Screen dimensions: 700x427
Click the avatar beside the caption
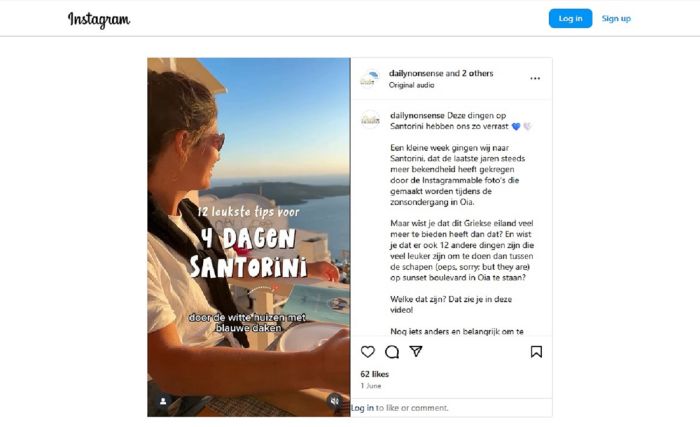[370, 120]
